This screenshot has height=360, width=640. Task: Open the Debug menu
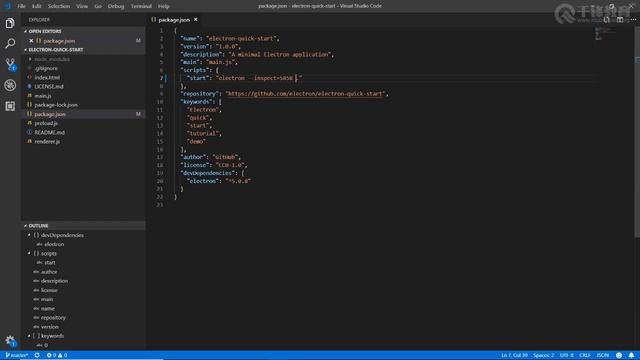116,6
